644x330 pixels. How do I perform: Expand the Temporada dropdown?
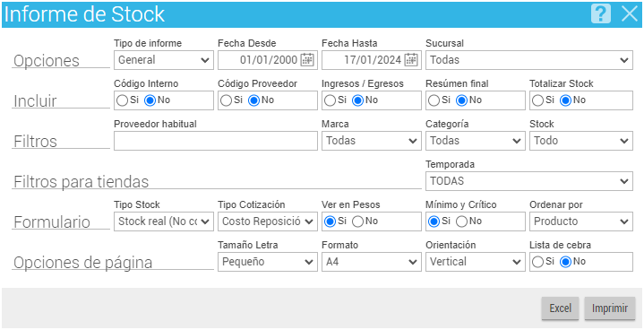(529, 181)
